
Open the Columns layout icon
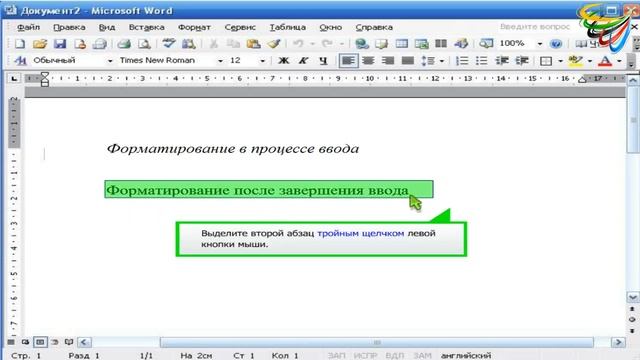coord(441,44)
